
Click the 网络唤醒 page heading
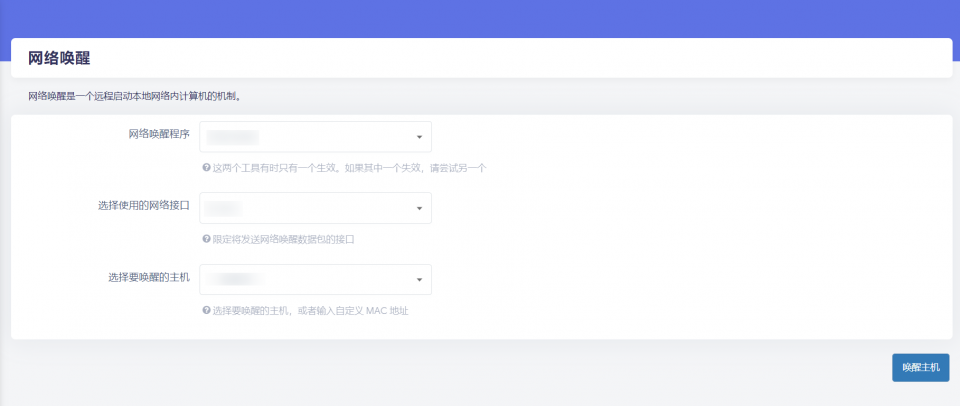pos(59,59)
